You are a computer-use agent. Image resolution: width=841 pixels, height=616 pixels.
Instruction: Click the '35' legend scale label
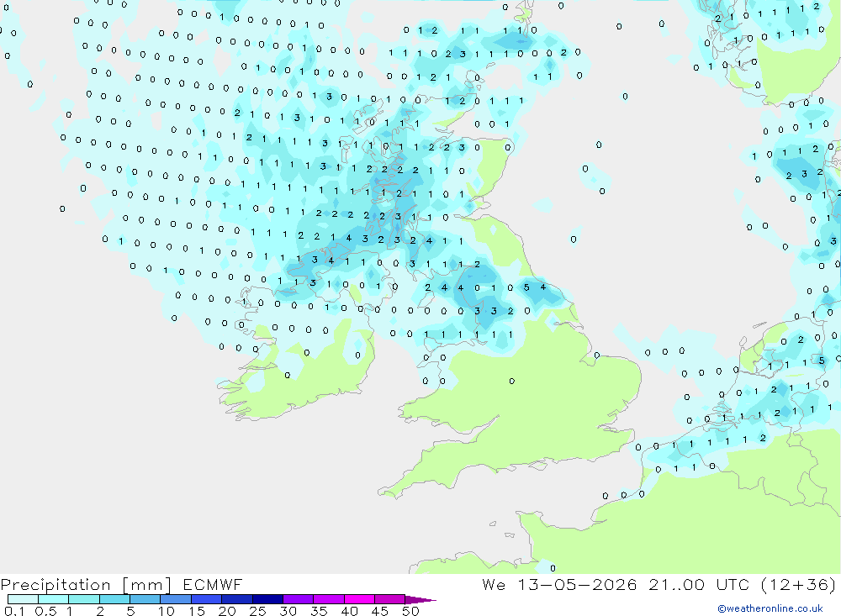(319, 611)
